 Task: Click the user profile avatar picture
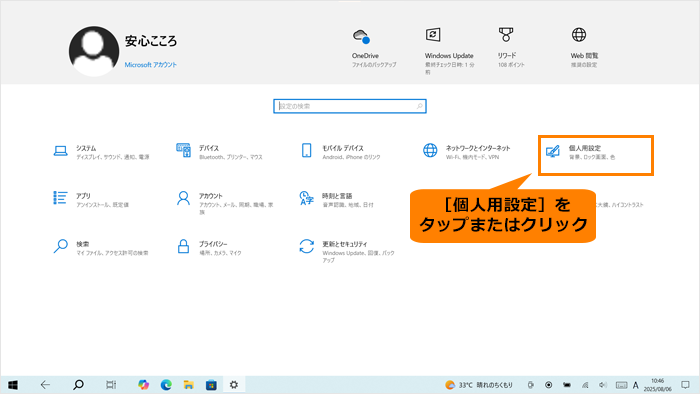pos(94,51)
